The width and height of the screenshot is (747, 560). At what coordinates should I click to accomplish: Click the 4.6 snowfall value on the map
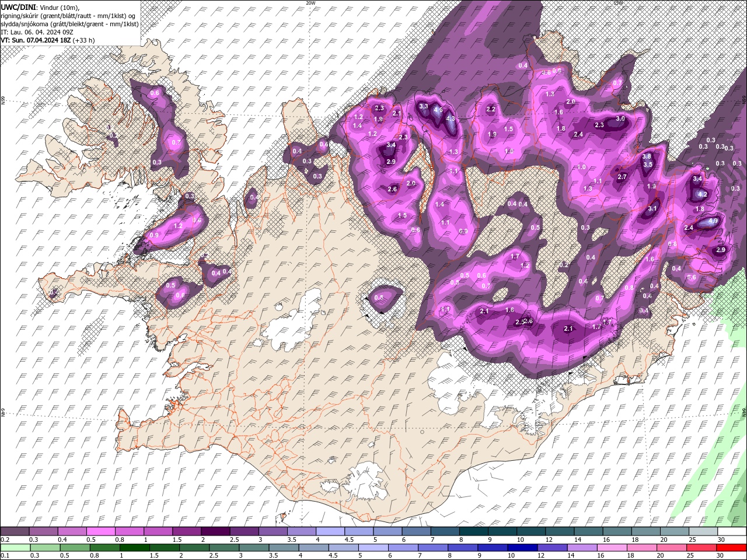coord(439,110)
